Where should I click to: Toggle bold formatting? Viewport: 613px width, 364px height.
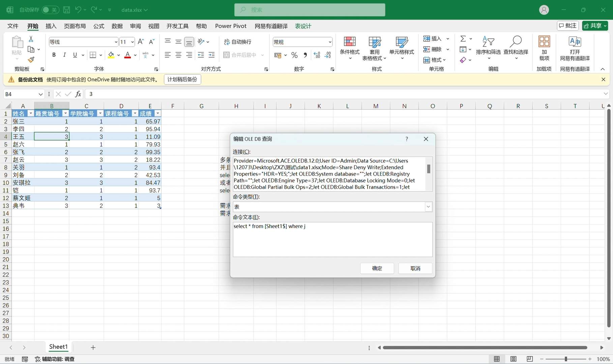tap(54, 55)
